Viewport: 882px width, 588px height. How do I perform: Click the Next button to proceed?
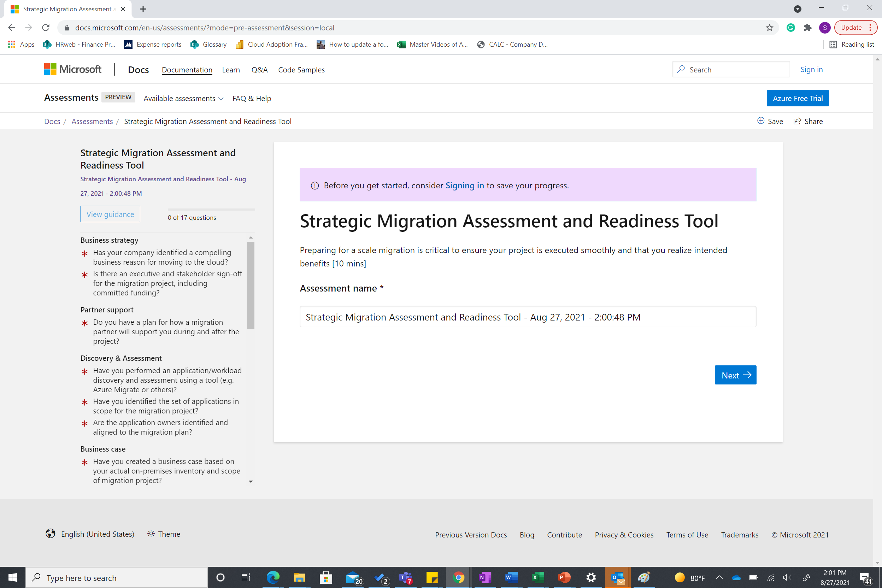[x=735, y=375]
